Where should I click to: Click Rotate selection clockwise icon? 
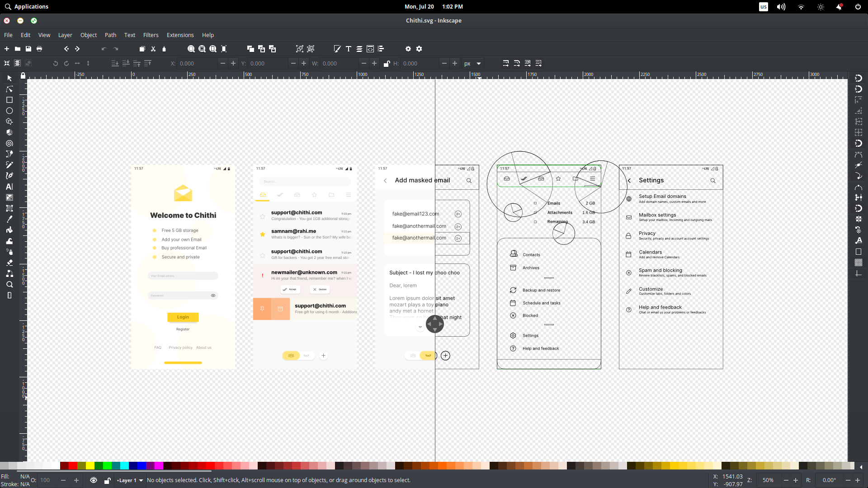66,63
